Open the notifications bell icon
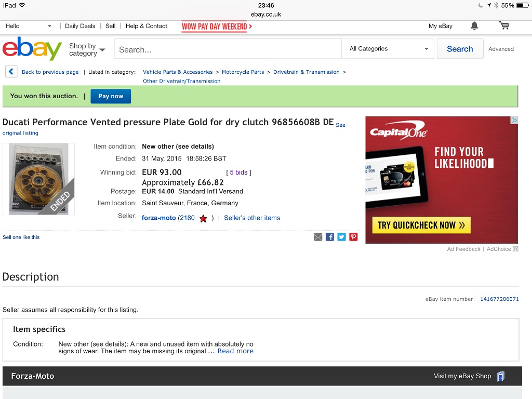532x399 pixels. pos(474,26)
